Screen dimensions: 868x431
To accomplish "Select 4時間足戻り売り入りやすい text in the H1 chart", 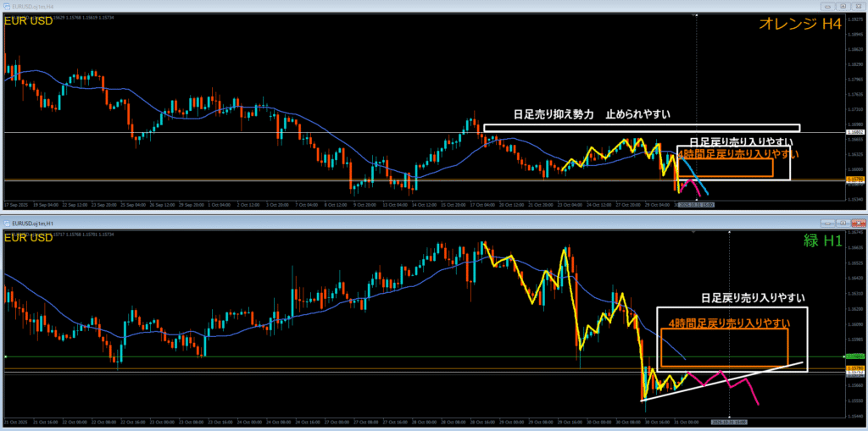I will (729, 323).
